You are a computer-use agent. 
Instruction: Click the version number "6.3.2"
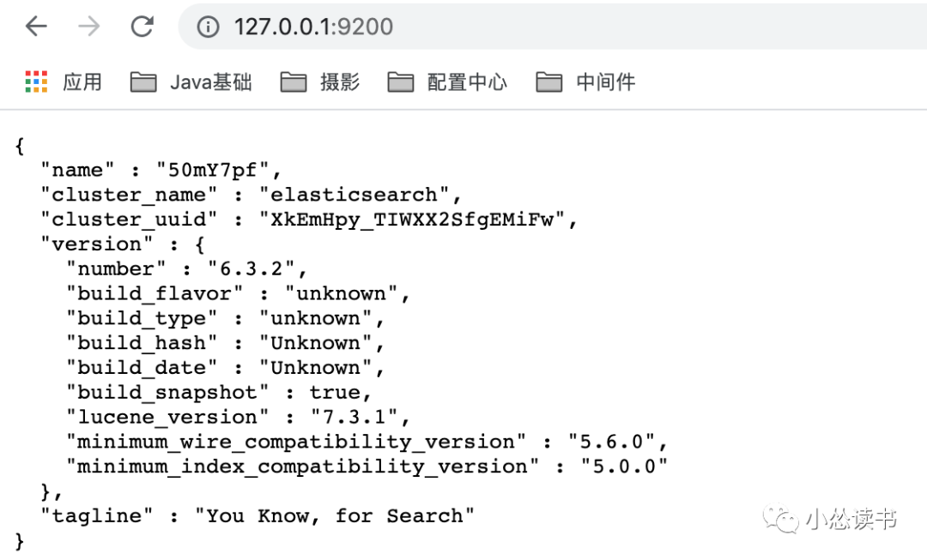[251, 269]
